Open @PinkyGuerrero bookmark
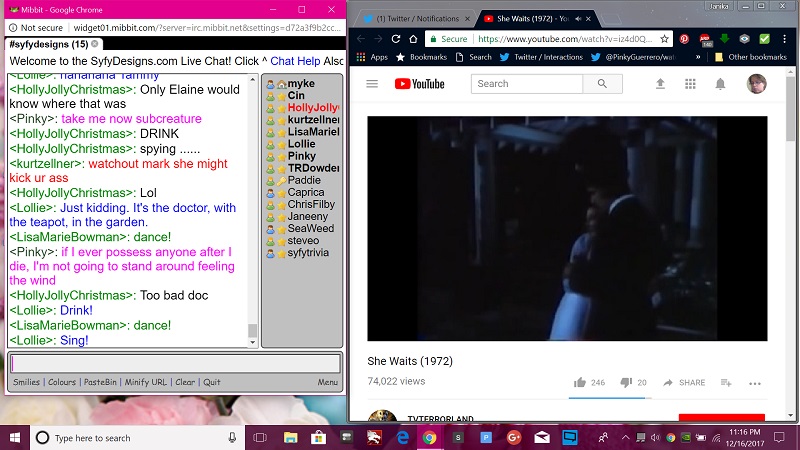 [x=633, y=57]
